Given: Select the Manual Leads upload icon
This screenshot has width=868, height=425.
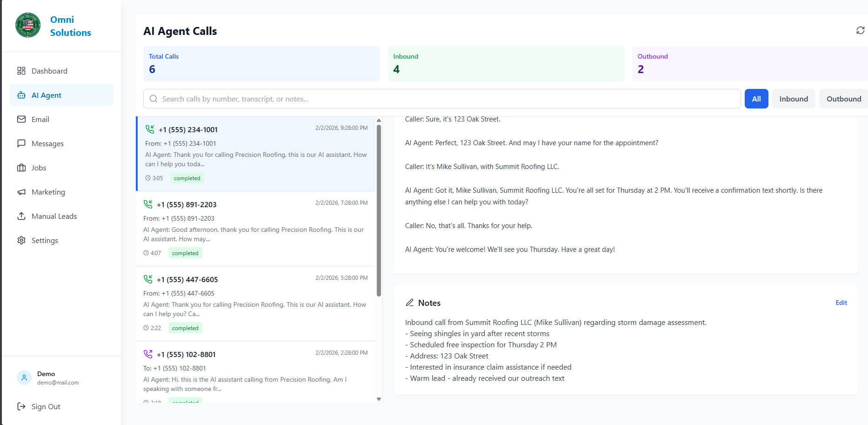Looking at the screenshot, I should coord(21,216).
